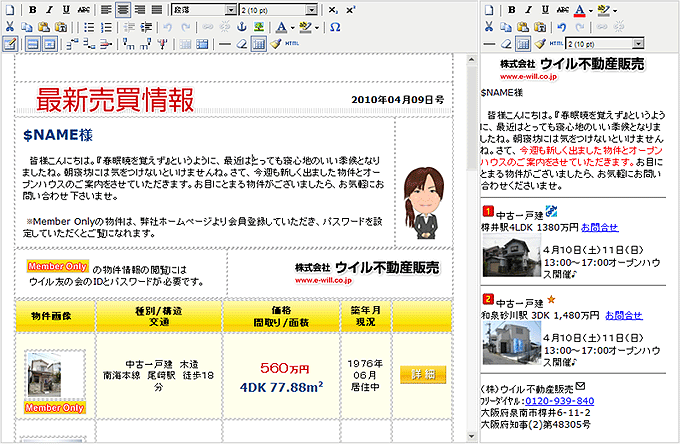Click the center align icon
The width and height of the screenshot is (680, 444).
click(x=123, y=10)
